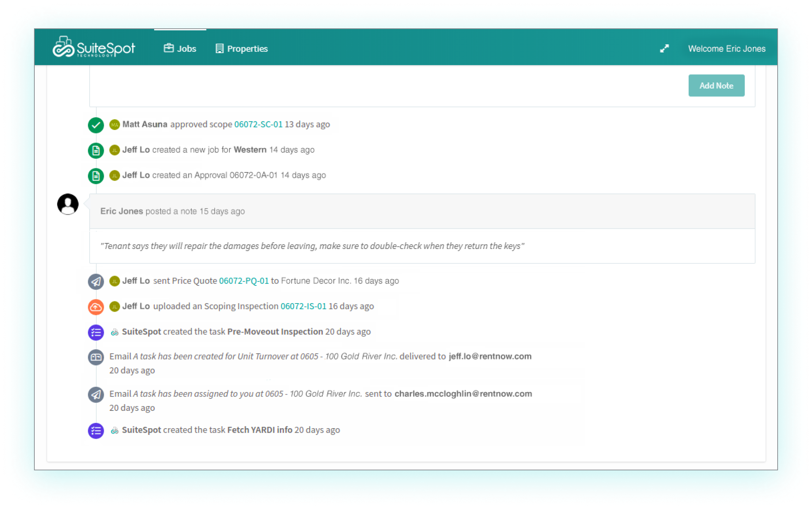Switch to the Jobs tab

[180, 49]
